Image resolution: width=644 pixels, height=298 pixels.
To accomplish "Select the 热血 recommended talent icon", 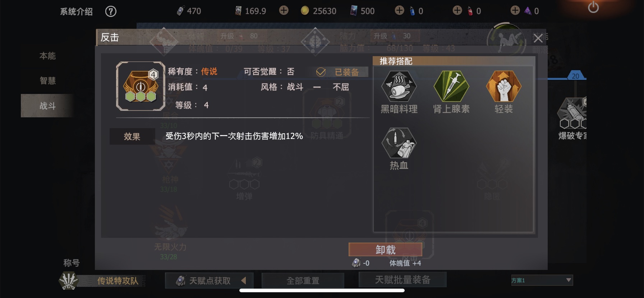I will coord(399,143).
